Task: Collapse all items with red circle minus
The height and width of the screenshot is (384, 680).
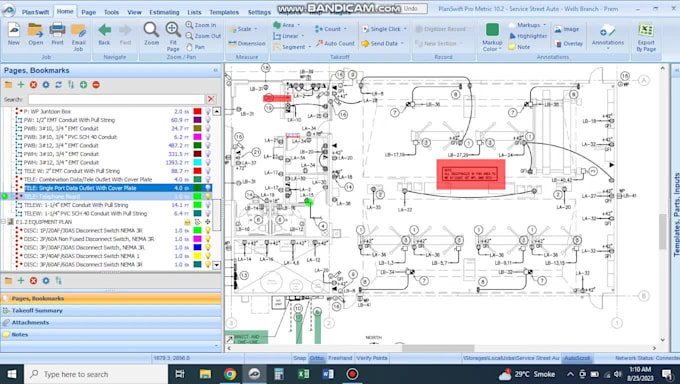Action: coord(96,85)
